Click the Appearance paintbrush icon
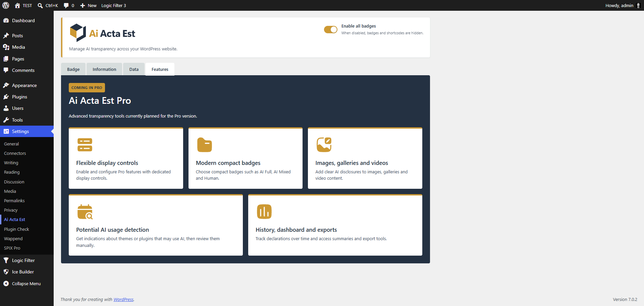644x306 pixels. (6, 85)
